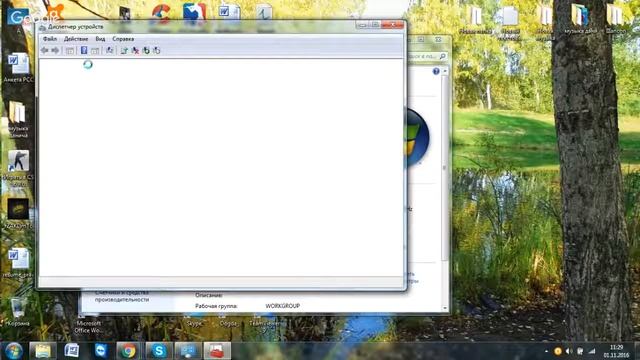
Task: Open the Файл menu in Device Manager
Action: 50,39
